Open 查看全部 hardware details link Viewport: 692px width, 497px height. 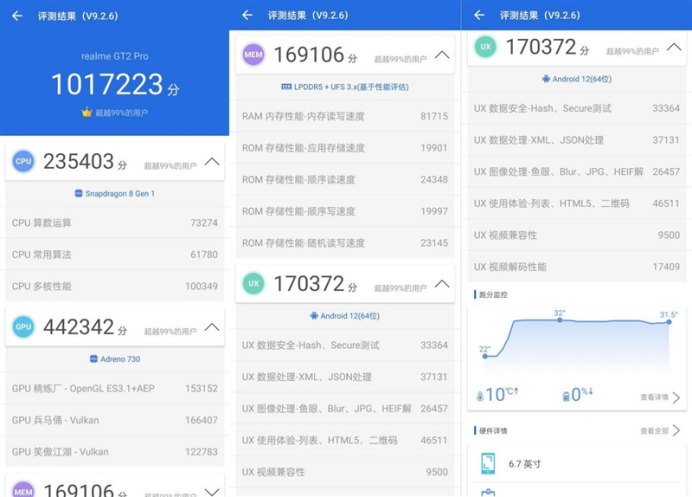click(661, 430)
